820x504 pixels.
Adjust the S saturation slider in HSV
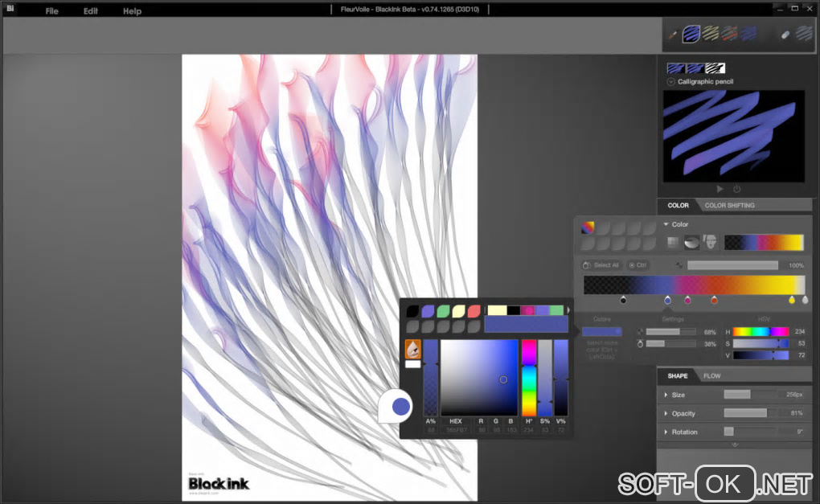pyautogui.click(x=761, y=343)
